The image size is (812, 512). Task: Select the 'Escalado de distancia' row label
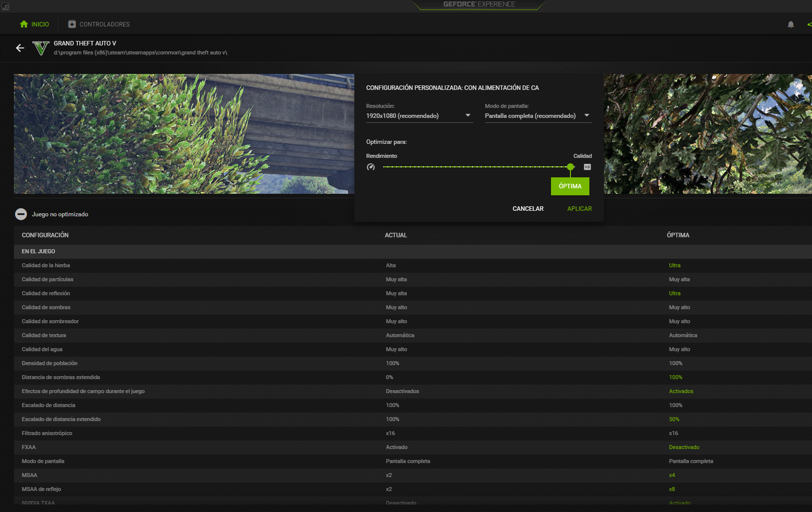coord(48,405)
